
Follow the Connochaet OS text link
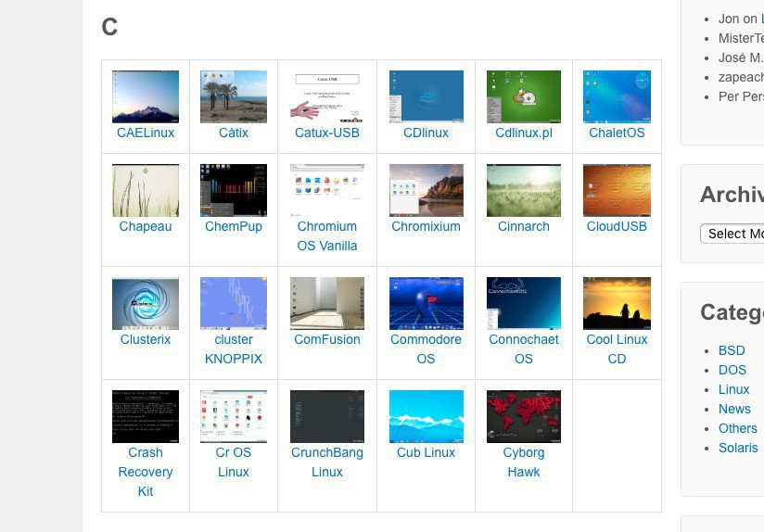pyautogui.click(x=524, y=348)
